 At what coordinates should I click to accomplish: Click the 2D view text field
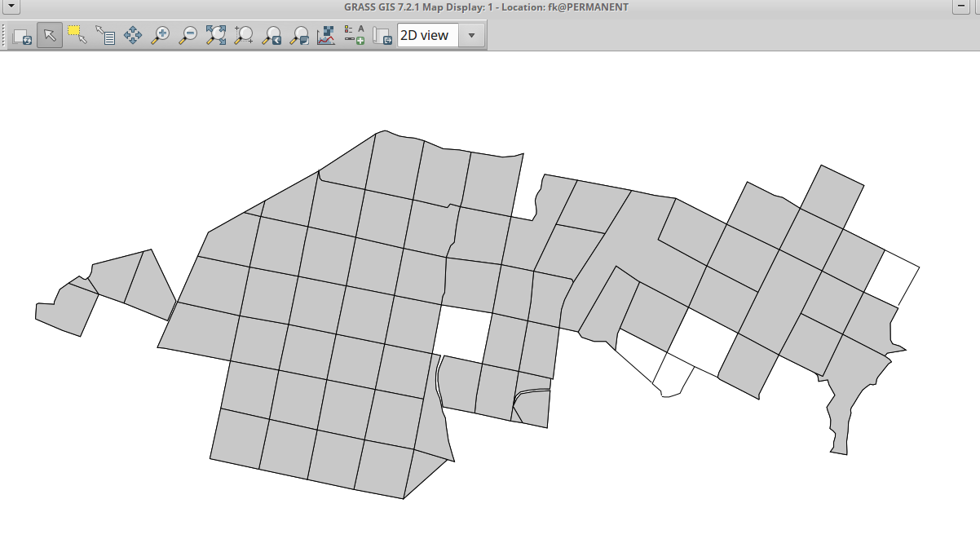point(428,35)
